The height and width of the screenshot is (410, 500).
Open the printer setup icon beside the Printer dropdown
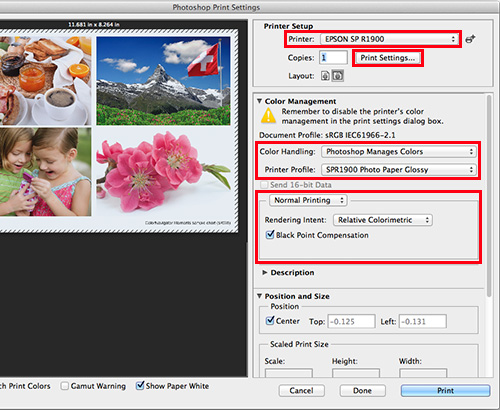(470, 39)
